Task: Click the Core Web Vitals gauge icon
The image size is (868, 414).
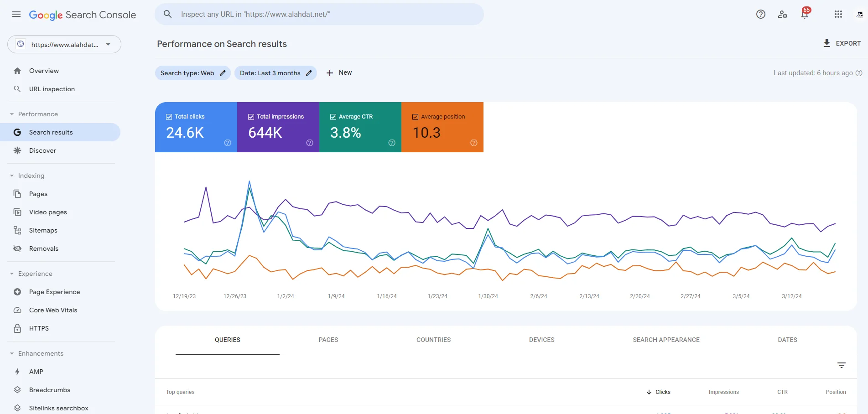Action: (17, 310)
